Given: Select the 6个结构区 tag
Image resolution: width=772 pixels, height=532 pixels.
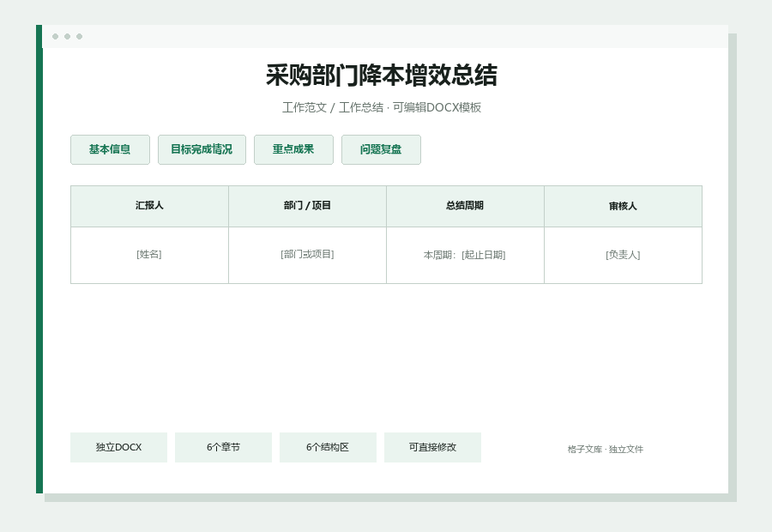Looking at the screenshot, I should (x=328, y=447).
